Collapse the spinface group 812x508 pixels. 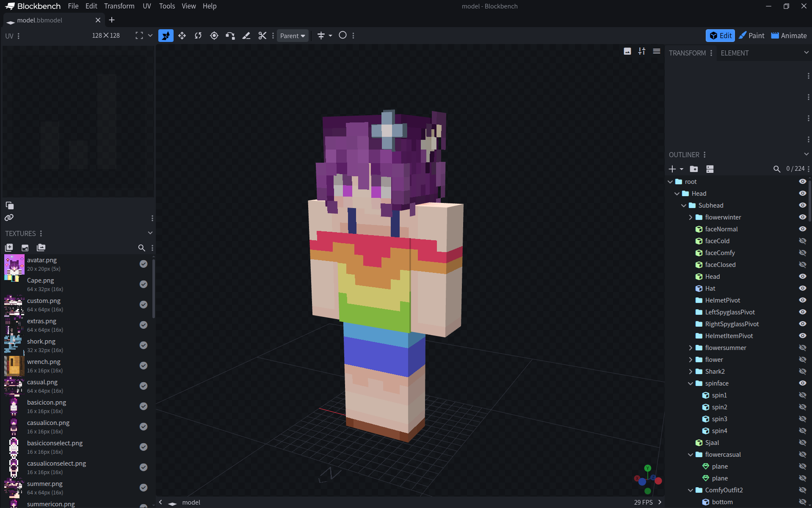click(690, 383)
